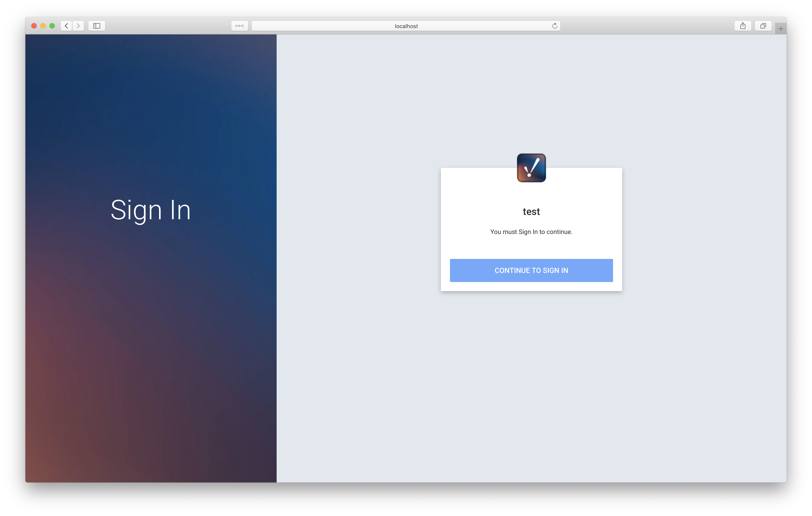
Task: Click the "You must Sign In to continue" text
Action: click(531, 232)
